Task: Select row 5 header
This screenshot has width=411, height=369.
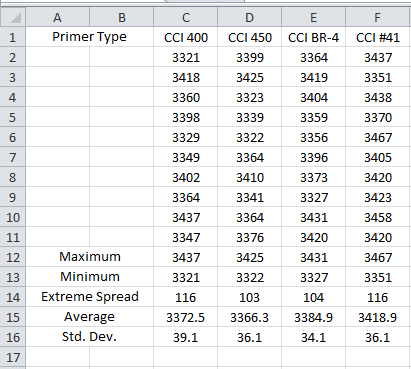Action: point(13,117)
